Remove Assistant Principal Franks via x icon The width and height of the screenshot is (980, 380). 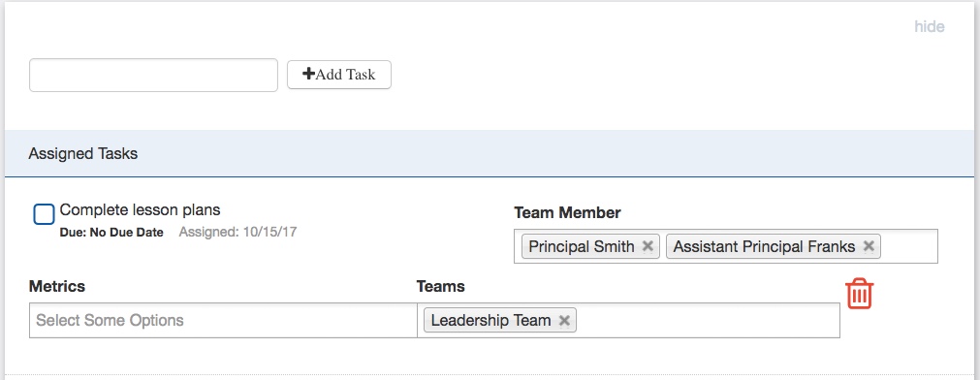pos(869,246)
